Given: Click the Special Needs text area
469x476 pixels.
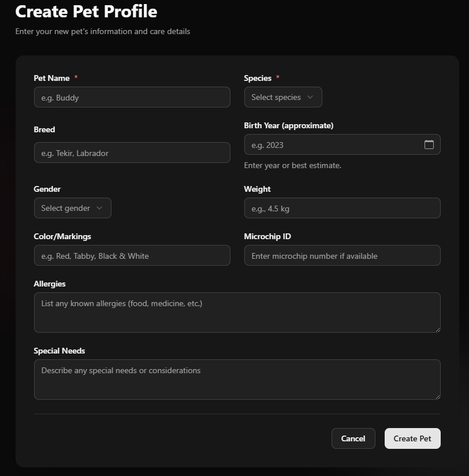Looking at the screenshot, I should (237, 380).
